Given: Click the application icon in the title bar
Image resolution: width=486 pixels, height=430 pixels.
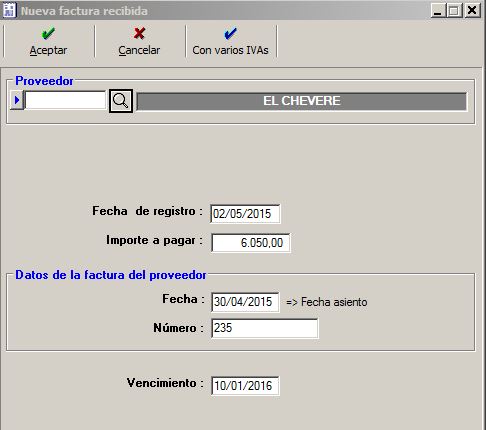Looking at the screenshot, I should click(9, 11).
